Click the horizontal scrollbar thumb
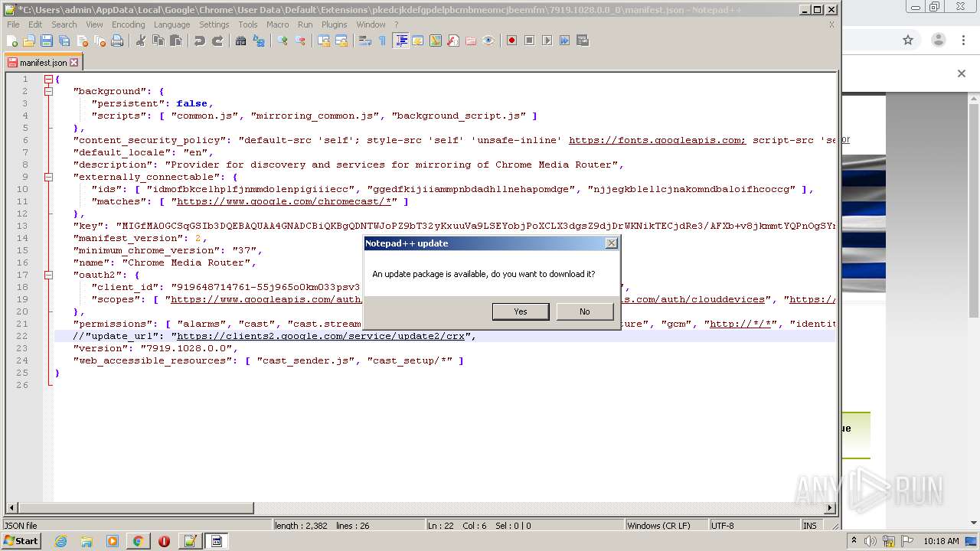The width and height of the screenshot is (980, 551). point(135,507)
